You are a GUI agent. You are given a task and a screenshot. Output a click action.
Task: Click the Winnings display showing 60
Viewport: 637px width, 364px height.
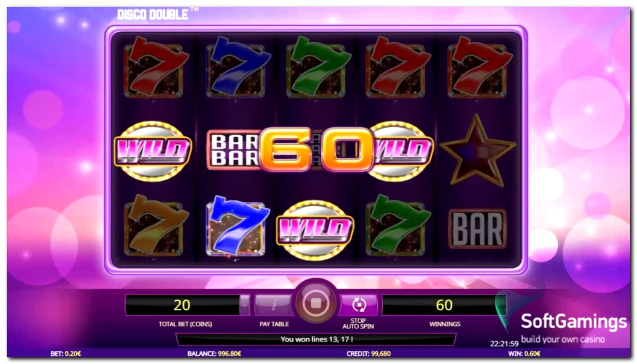(x=444, y=305)
